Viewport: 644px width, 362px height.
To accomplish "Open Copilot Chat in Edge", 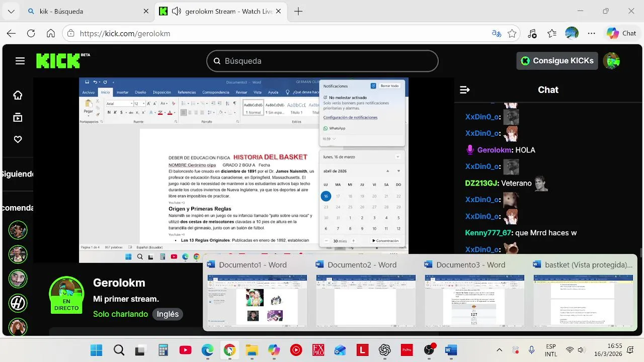I will [x=621, y=33].
